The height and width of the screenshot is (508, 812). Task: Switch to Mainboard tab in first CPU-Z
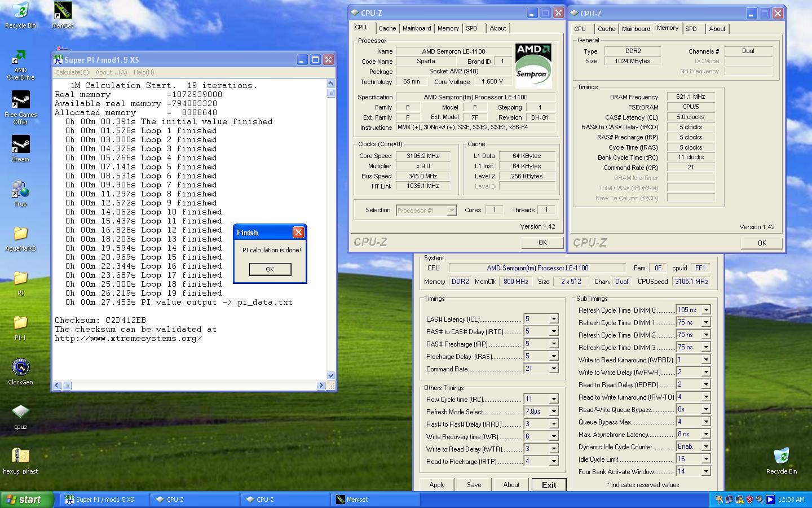pos(417,28)
